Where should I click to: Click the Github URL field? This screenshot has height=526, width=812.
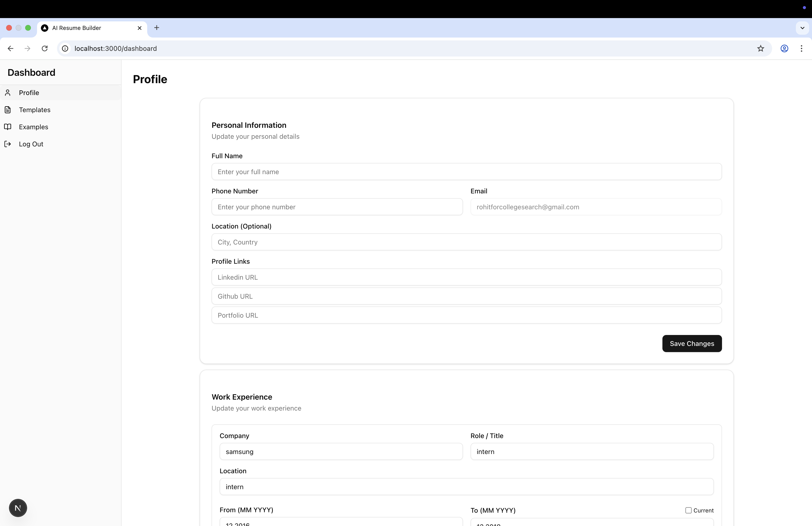point(466,296)
